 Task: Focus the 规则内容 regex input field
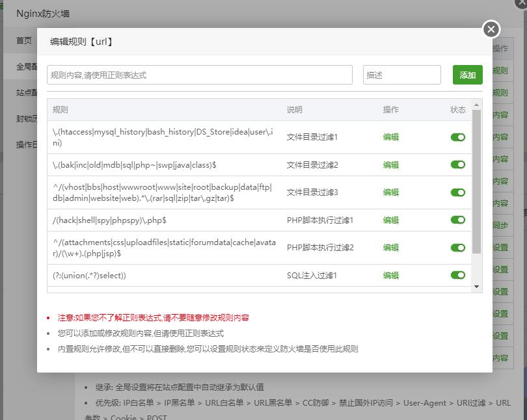pos(200,75)
